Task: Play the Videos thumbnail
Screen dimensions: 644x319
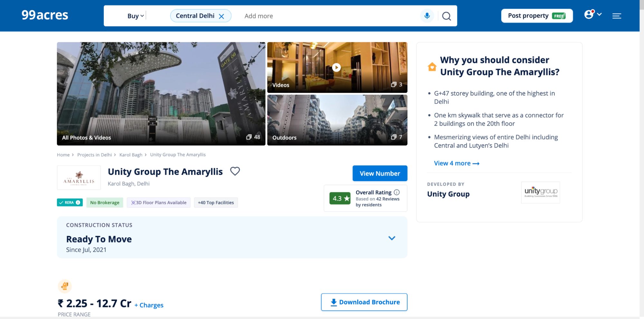Action: pyautogui.click(x=337, y=67)
